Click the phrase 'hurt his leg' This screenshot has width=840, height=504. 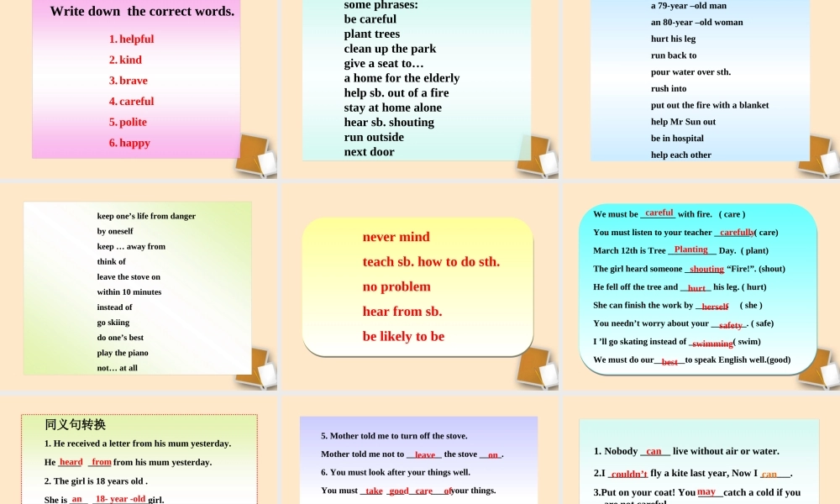coord(674,39)
